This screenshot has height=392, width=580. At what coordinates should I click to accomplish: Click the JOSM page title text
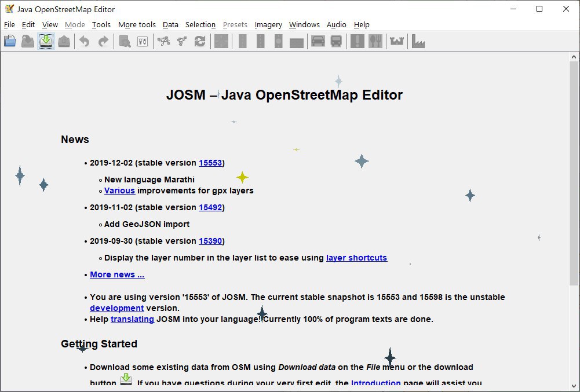(x=284, y=95)
